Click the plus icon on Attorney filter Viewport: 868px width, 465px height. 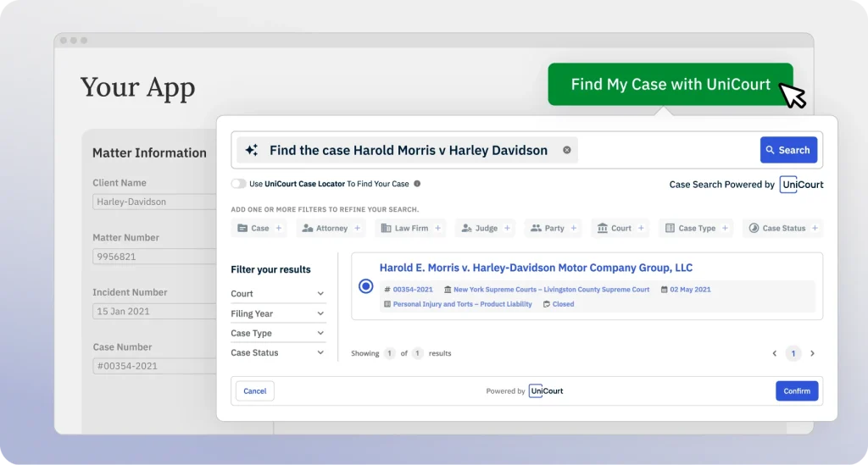point(358,228)
